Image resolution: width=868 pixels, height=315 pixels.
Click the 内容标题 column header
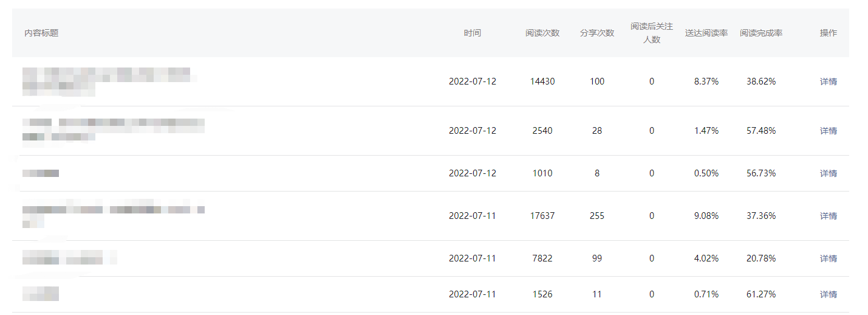[41, 33]
